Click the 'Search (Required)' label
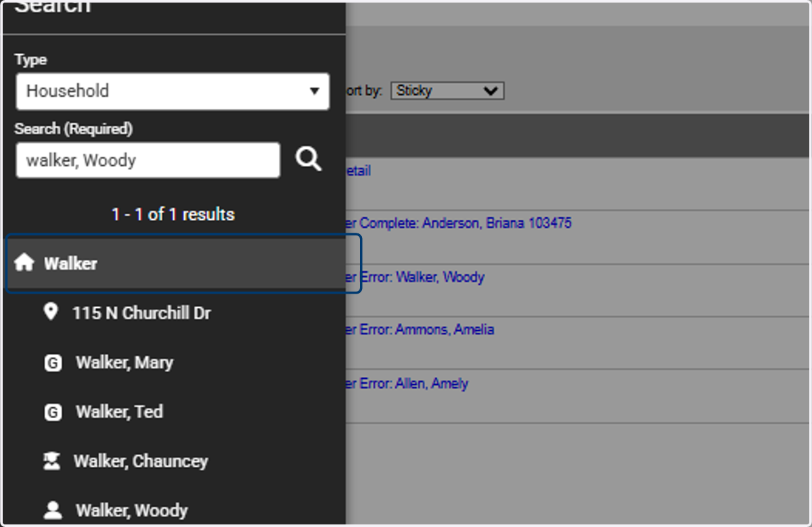The width and height of the screenshot is (812, 527). pos(74,129)
